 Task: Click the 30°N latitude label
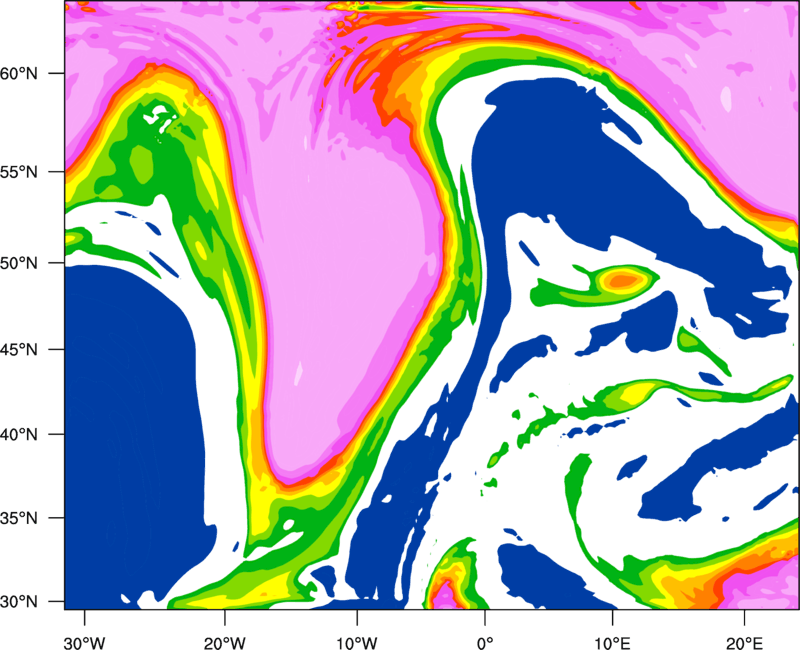tap(19, 602)
